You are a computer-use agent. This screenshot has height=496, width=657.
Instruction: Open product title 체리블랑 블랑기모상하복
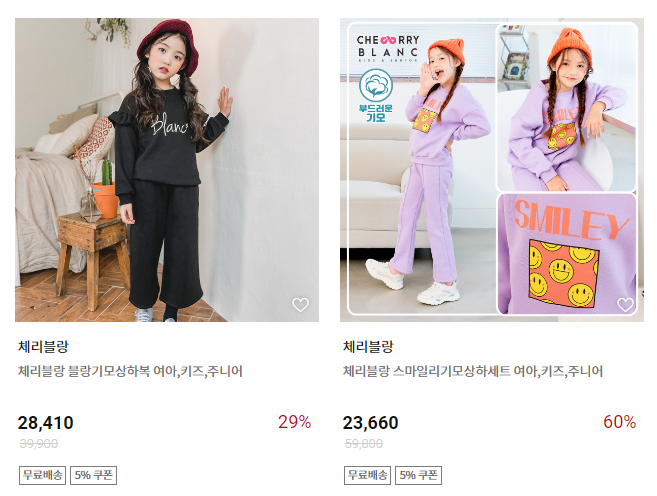[130, 371]
